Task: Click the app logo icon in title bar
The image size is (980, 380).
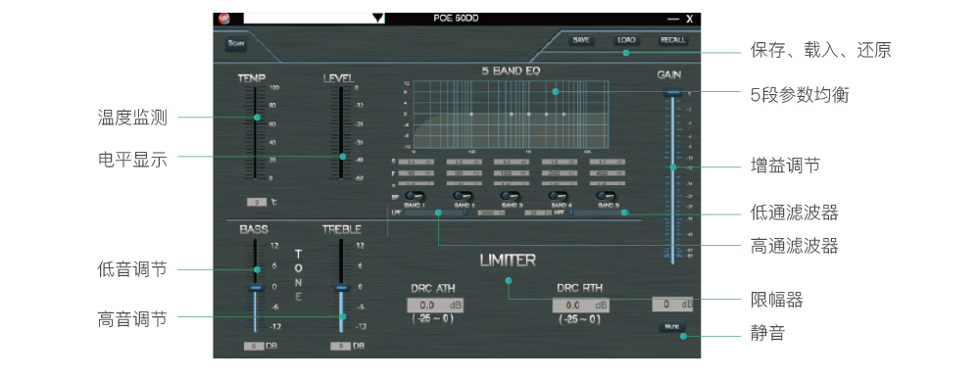Action: [x=224, y=19]
